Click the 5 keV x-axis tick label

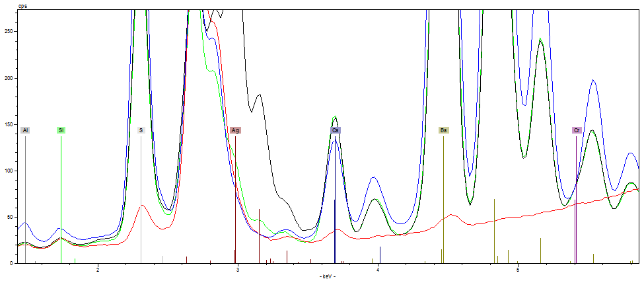(518, 269)
